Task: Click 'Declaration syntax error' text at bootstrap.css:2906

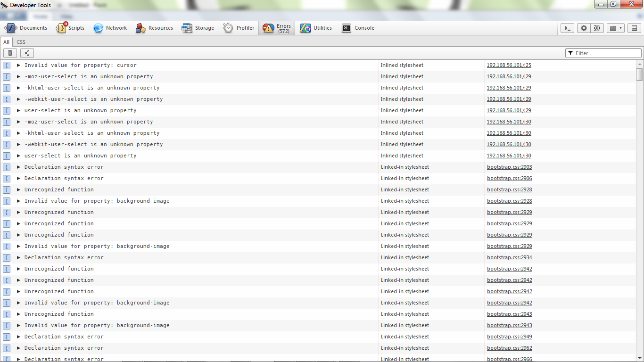Action: [x=64, y=178]
